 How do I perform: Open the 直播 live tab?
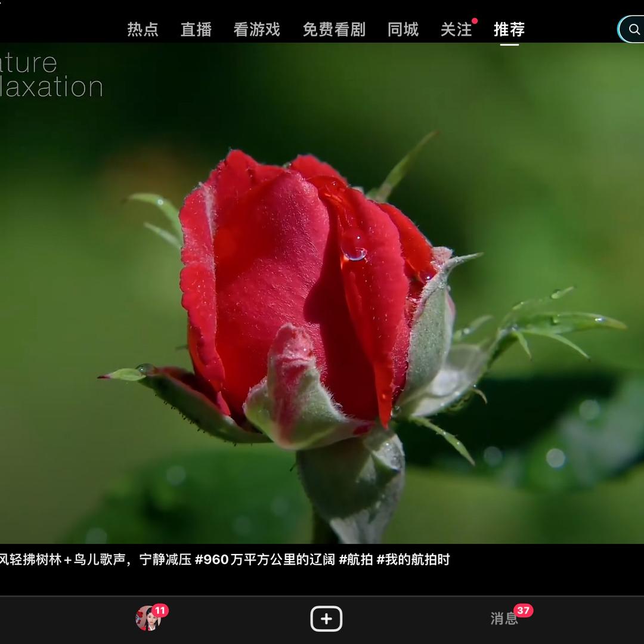(x=196, y=29)
